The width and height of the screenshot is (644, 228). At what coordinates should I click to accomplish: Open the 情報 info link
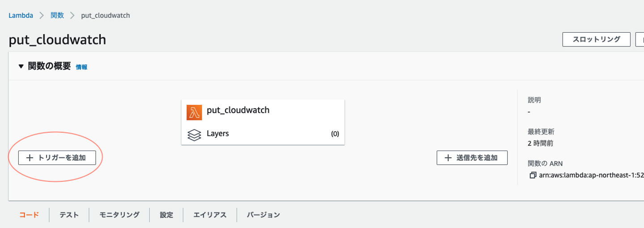point(81,67)
